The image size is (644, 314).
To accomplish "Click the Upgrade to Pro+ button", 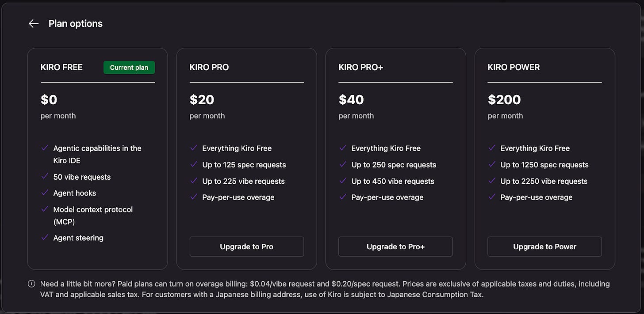I will 395,246.
